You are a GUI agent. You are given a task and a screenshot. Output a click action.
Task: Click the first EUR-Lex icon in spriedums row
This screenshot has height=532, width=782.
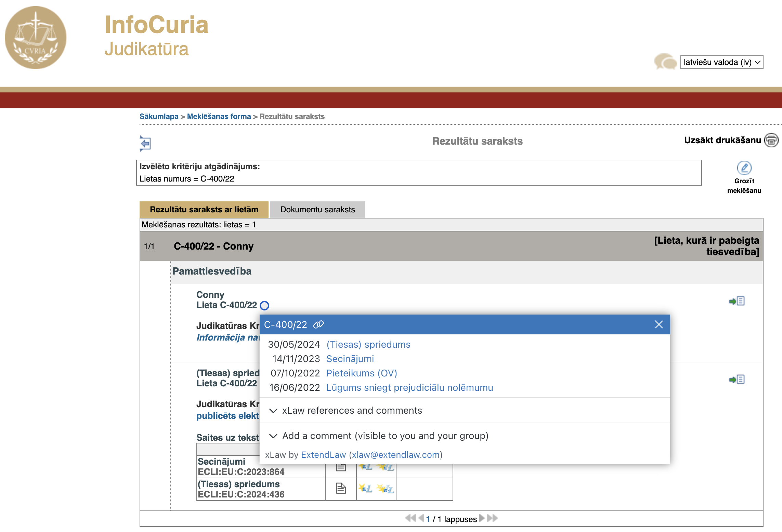point(365,489)
